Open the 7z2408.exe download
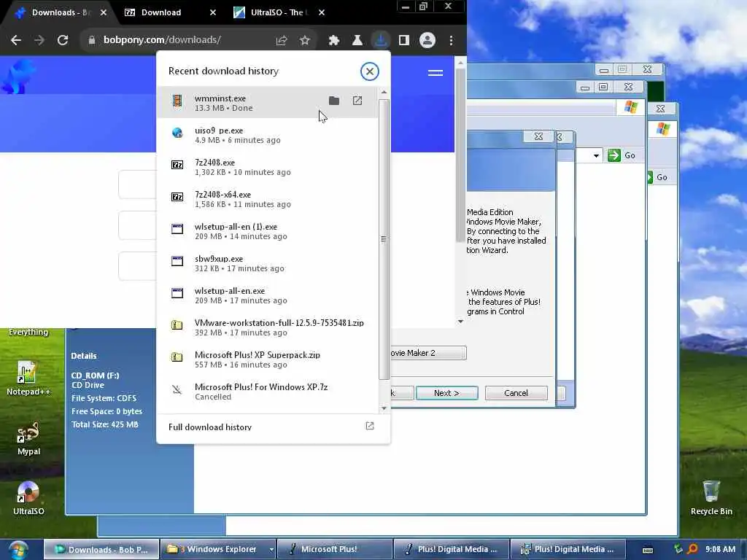This screenshot has width=747, height=560. click(268, 167)
